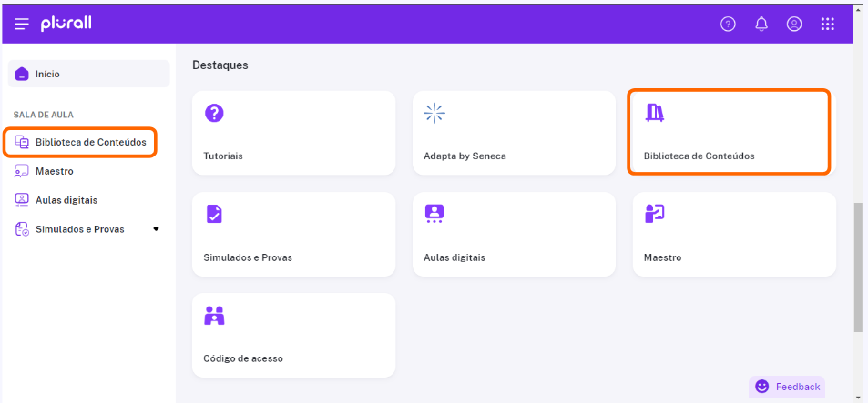Click the Maestro card icon
Screen dimensions: 868x403
coord(655,214)
